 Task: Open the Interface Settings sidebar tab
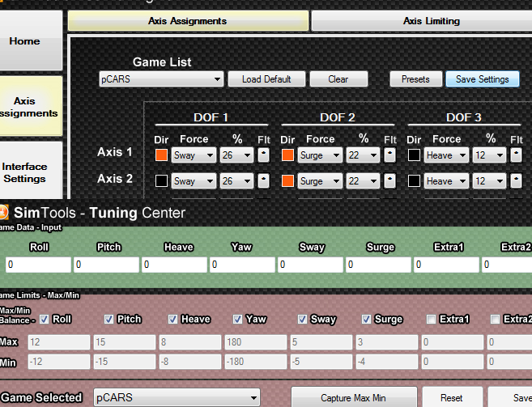coord(24,172)
